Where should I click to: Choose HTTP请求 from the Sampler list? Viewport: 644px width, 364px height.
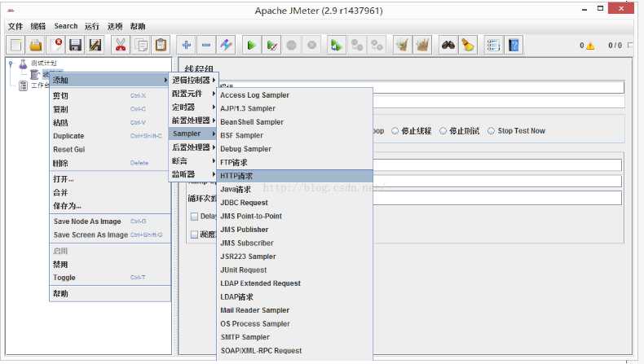(294, 176)
